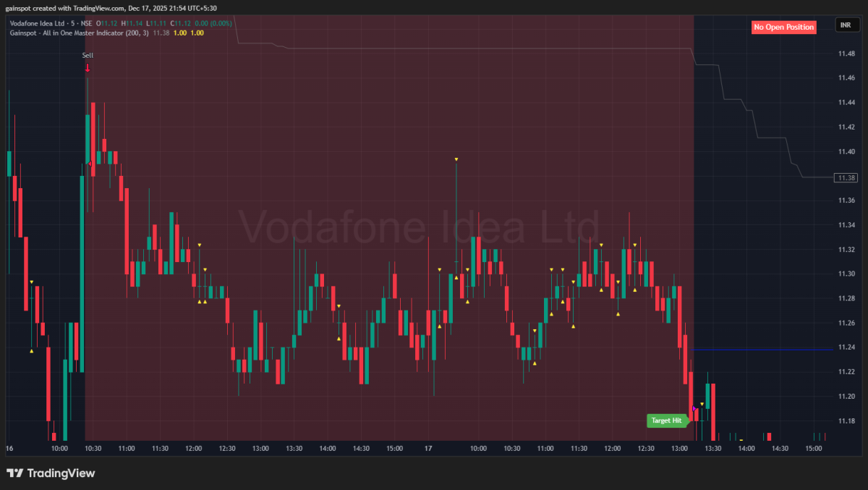
Task: Click the yellow 1.00 indicator value
Action: [181, 33]
